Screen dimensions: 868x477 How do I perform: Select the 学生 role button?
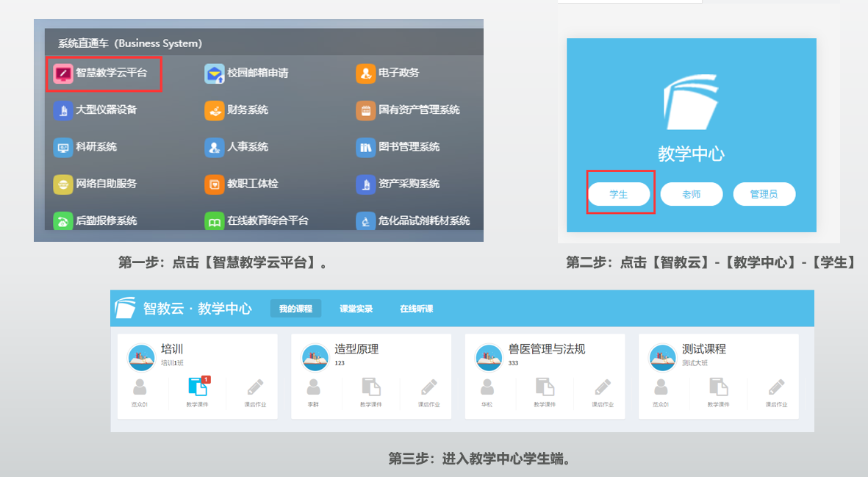pos(619,194)
